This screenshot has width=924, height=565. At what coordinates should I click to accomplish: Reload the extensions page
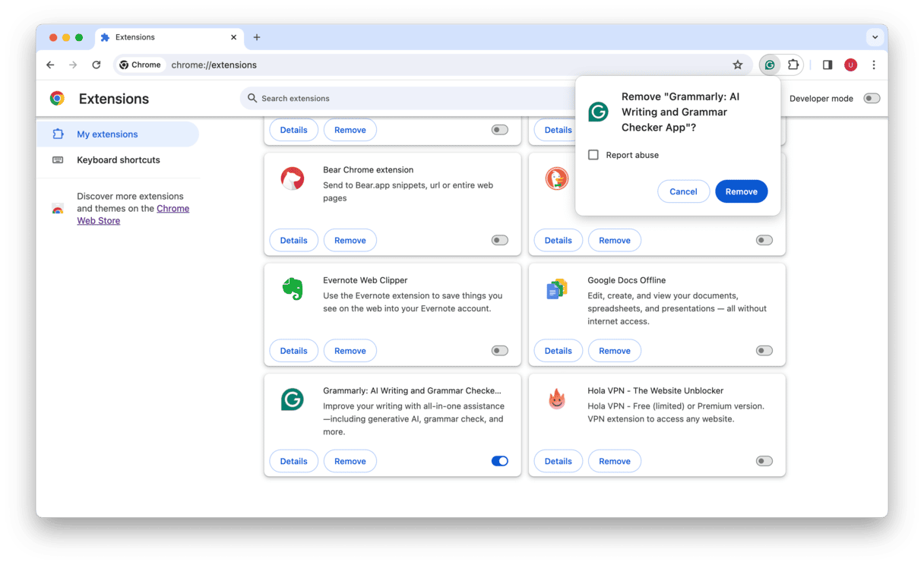(97, 65)
